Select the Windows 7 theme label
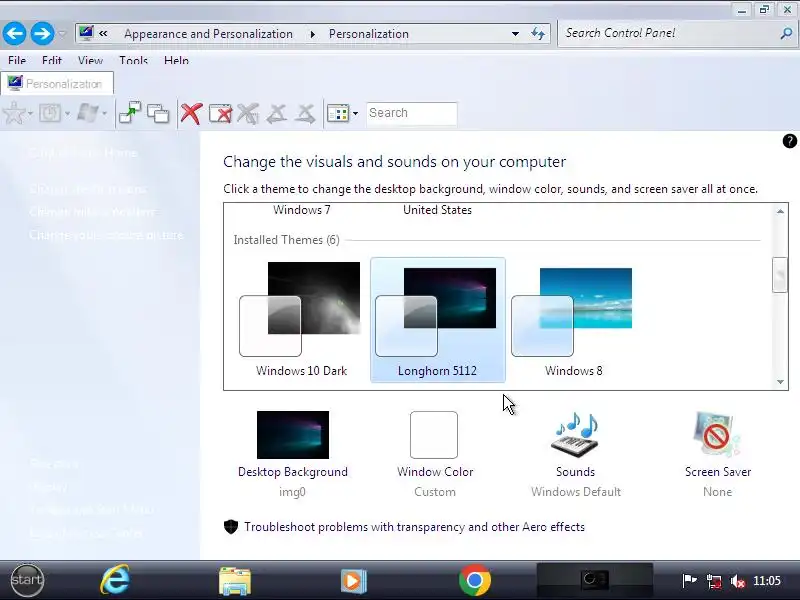The height and width of the screenshot is (600, 800). (302, 210)
